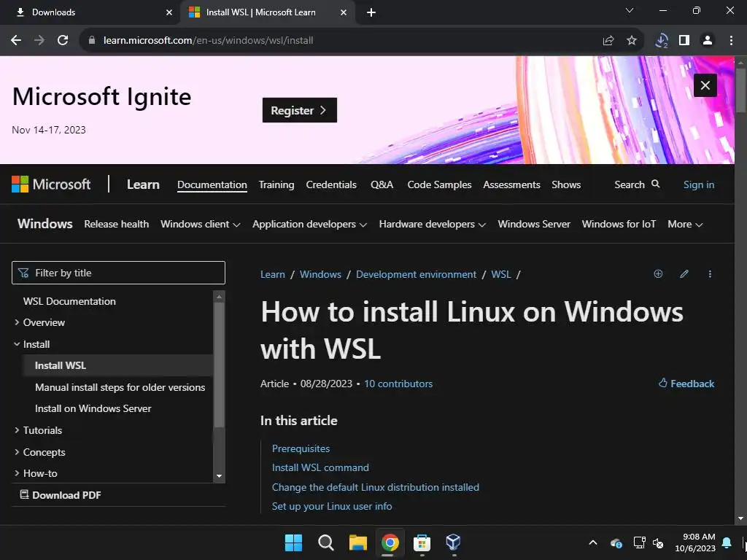747x560 pixels.
Task: Click the Filter by title field
Action: tap(118, 273)
